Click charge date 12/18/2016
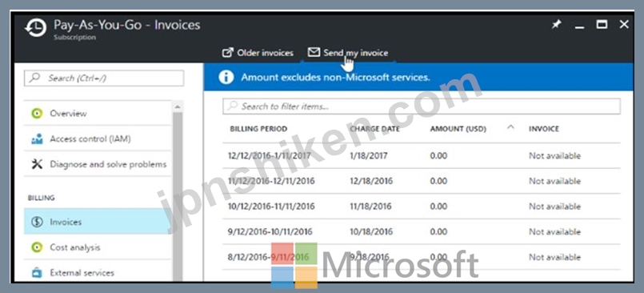 [x=371, y=181]
